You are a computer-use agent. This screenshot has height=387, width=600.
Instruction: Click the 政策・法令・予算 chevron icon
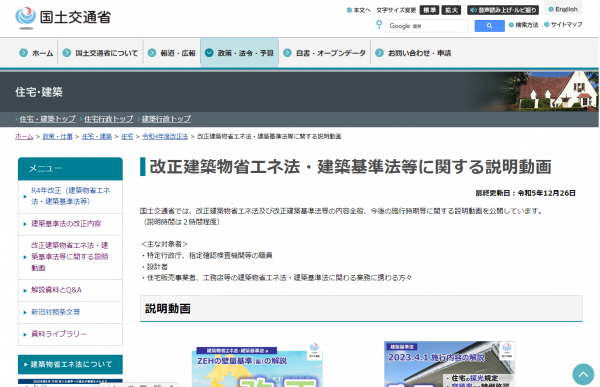coord(209,53)
